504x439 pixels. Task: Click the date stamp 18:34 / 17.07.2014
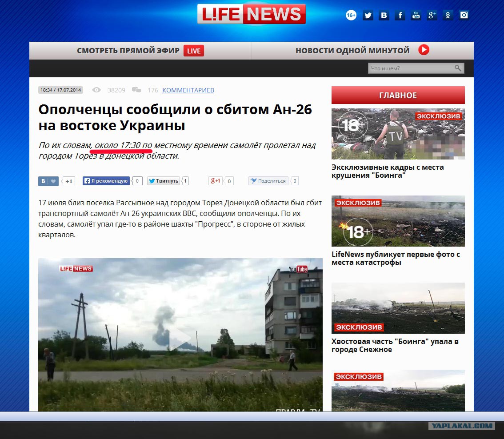point(61,90)
